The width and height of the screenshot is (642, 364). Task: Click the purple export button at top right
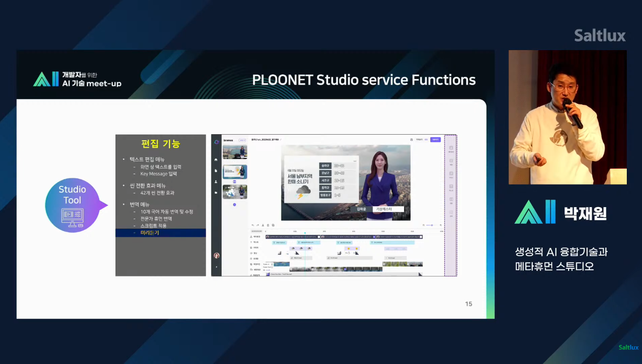pos(435,140)
